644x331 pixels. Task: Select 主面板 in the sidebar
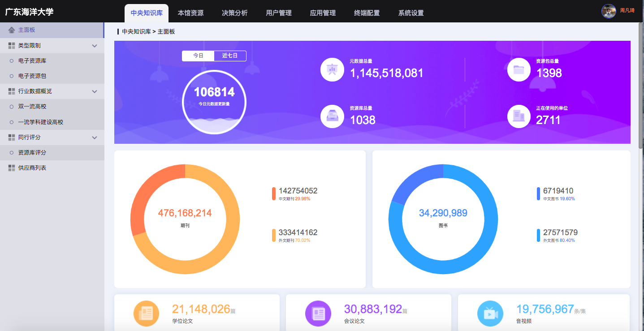coord(52,30)
